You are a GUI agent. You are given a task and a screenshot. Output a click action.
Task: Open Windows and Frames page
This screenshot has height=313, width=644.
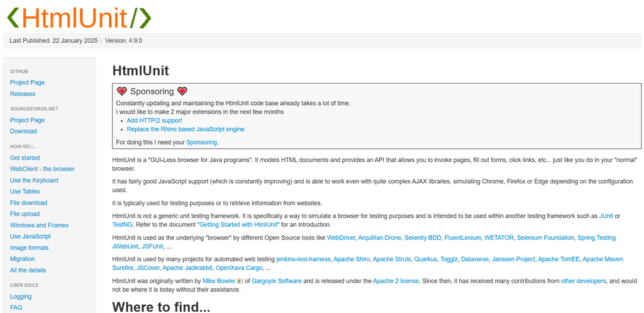click(39, 225)
